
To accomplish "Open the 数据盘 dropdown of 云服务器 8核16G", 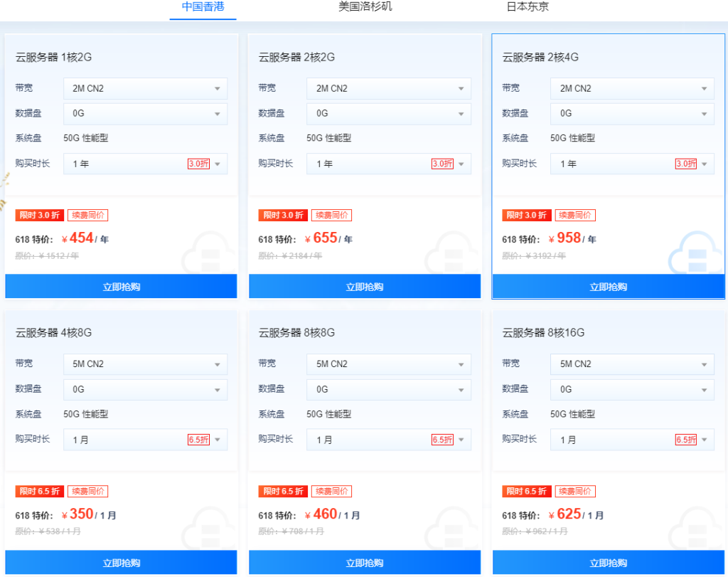I will [631, 389].
